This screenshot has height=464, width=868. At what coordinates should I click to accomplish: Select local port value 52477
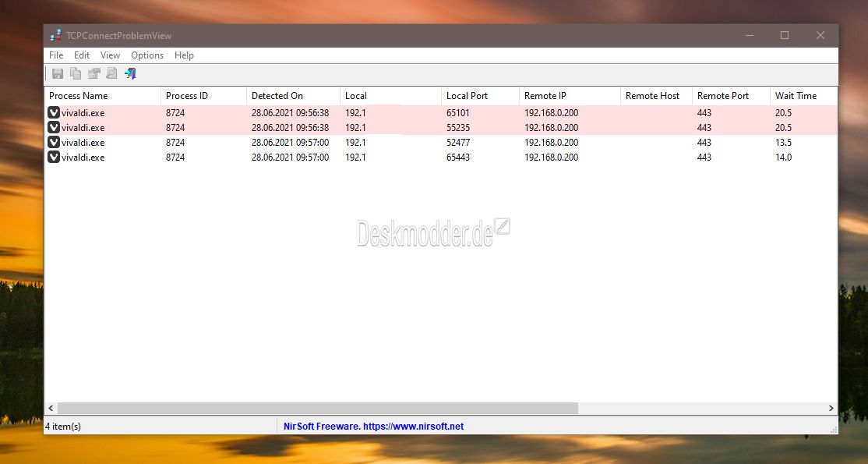pos(458,143)
